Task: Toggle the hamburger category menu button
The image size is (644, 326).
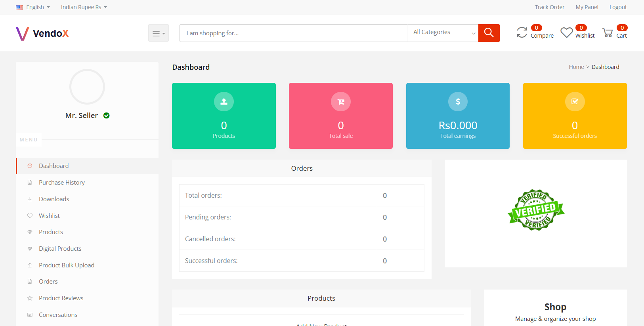Action: [159, 33]
